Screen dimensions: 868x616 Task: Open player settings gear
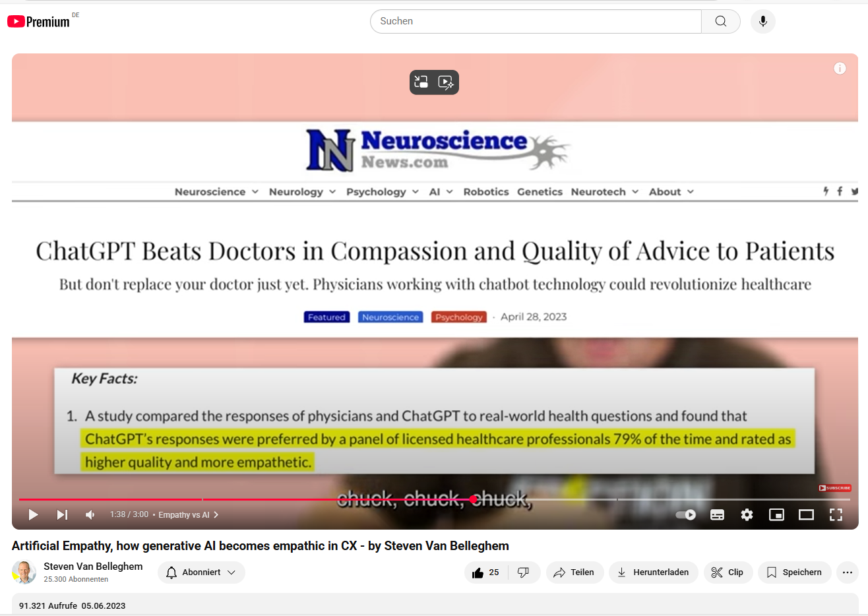[x=747, y=515]
